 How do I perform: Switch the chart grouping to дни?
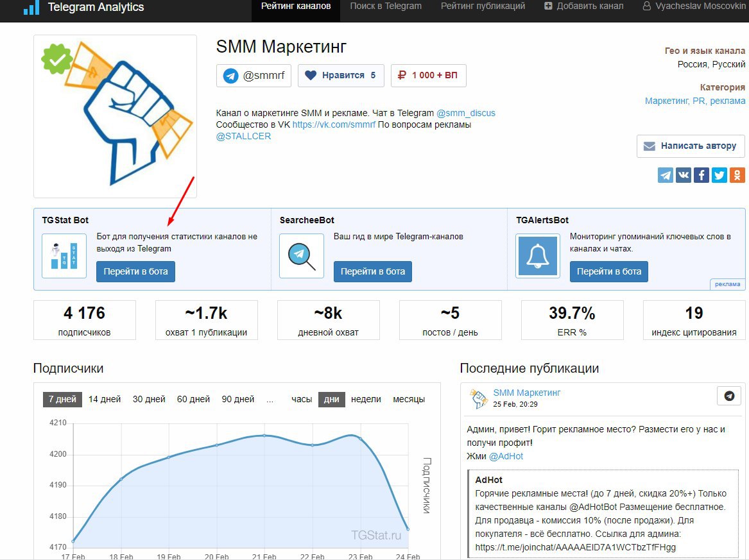[332, 399]
